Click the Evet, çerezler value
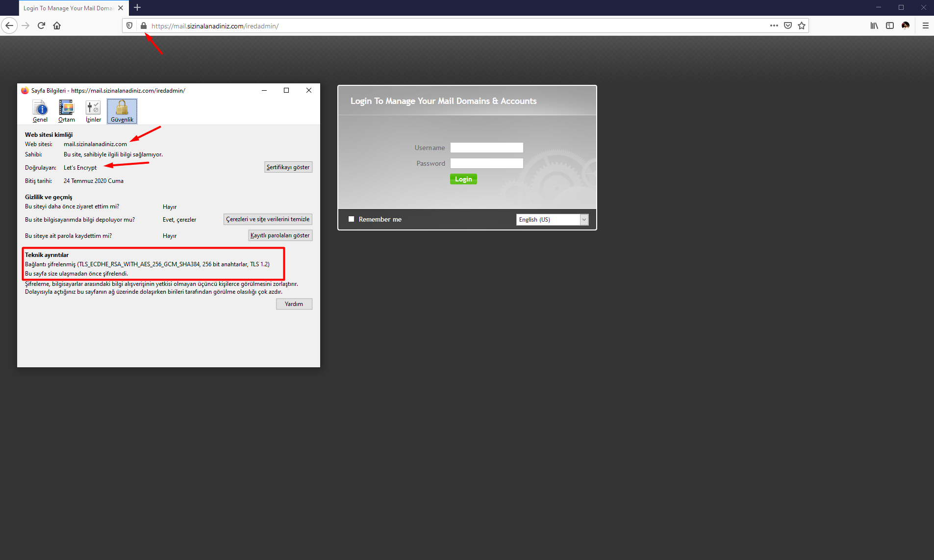 [x=179, y=220]
